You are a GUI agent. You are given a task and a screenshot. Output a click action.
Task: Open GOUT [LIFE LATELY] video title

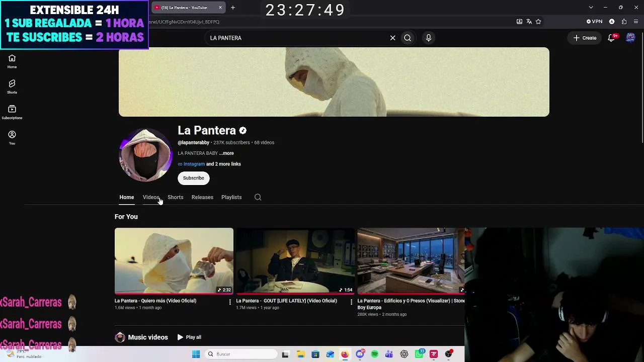tap(286, 301)
